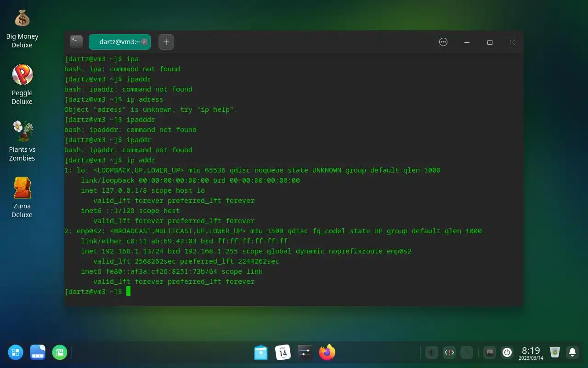Click the 'inet 192.168.1.13/24' address line

[246, 251]
